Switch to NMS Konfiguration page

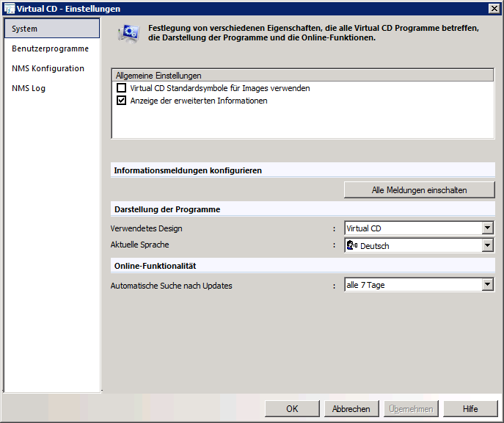(48, 68)
